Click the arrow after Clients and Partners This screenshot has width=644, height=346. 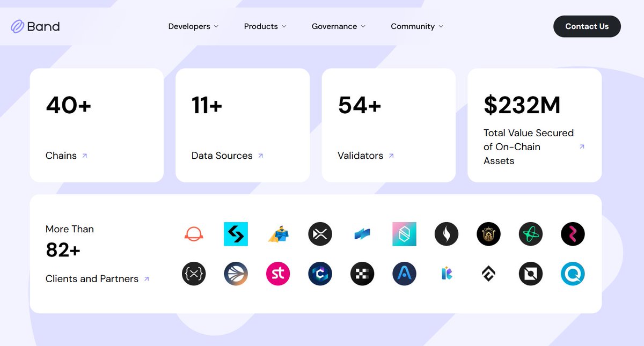[x=147, y=279]
